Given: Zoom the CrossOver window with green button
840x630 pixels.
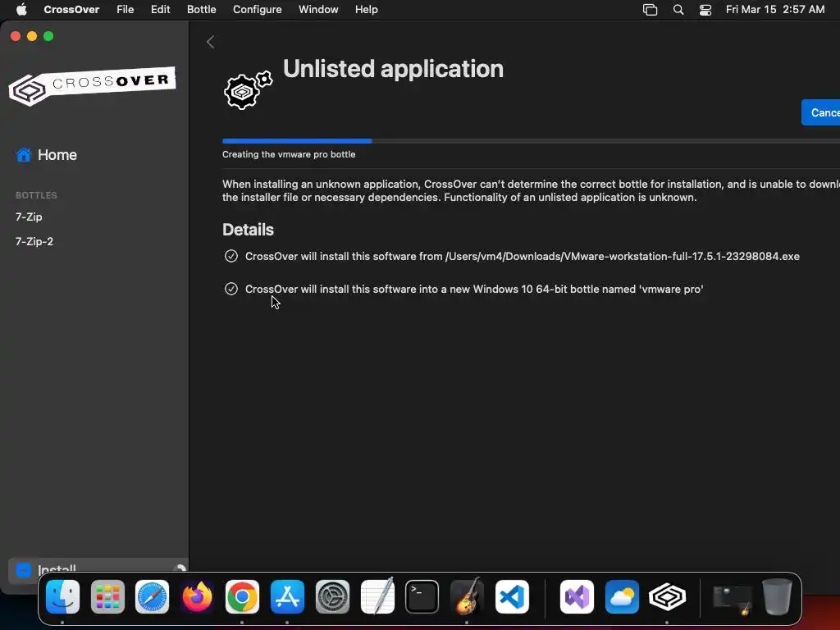Looking at the screenshot, I should click(48, 36).
